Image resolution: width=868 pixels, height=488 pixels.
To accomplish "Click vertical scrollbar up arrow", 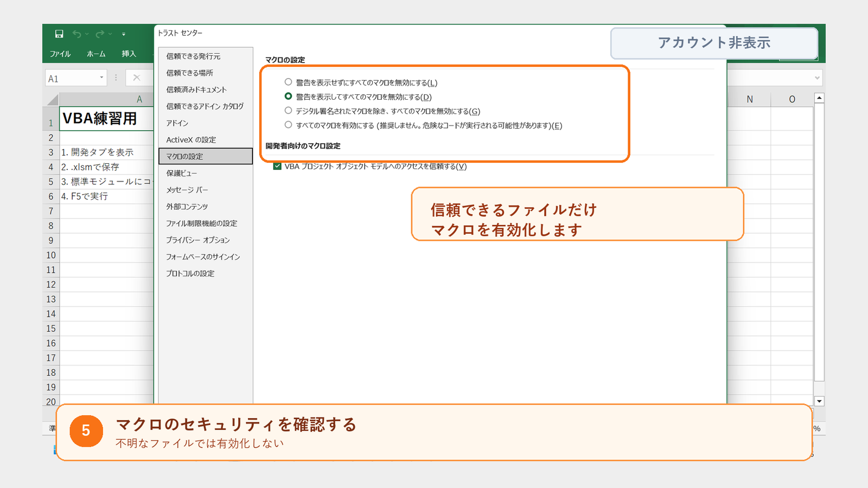I will click(819, 98).
